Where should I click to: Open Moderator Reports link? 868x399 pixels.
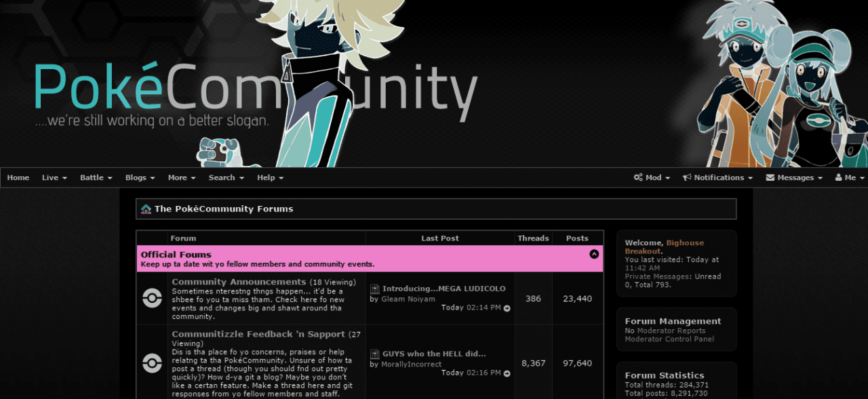tap(671, 331)
